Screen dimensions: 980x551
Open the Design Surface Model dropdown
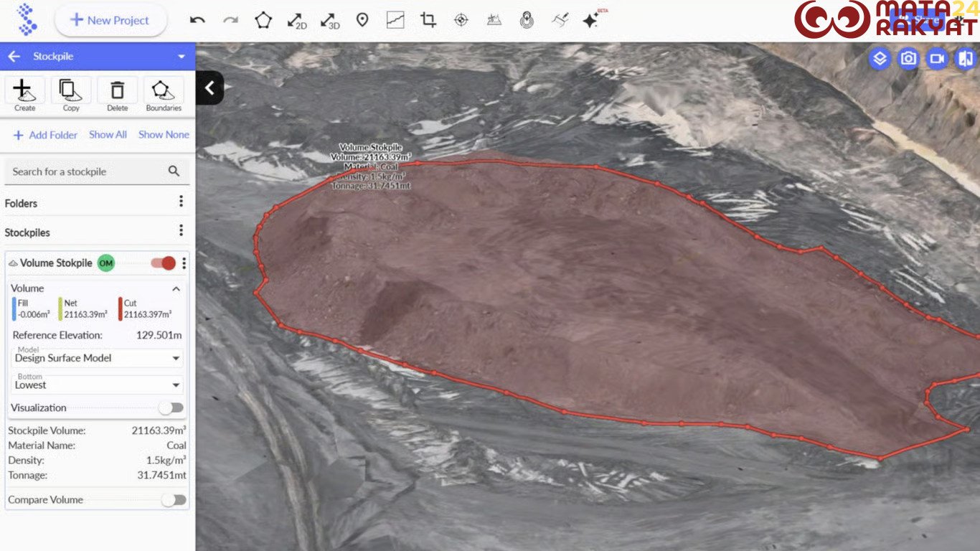coord(97,358)
